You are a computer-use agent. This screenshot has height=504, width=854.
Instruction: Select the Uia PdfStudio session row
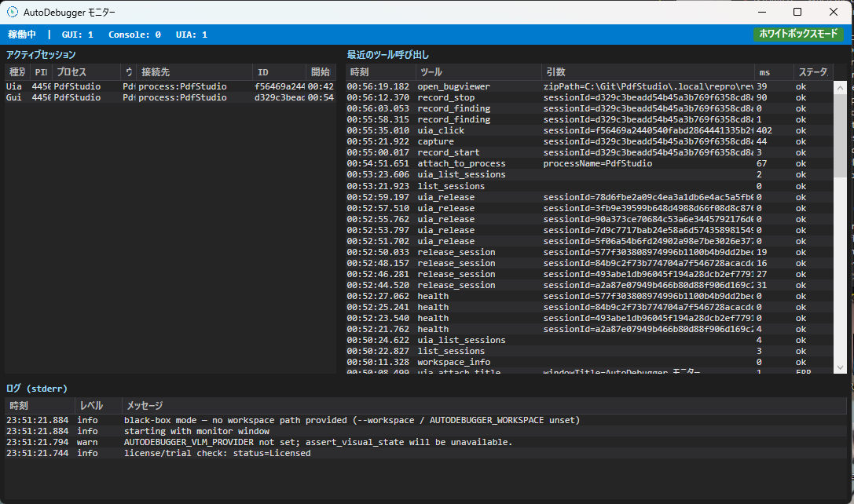(x=170, y=86)
